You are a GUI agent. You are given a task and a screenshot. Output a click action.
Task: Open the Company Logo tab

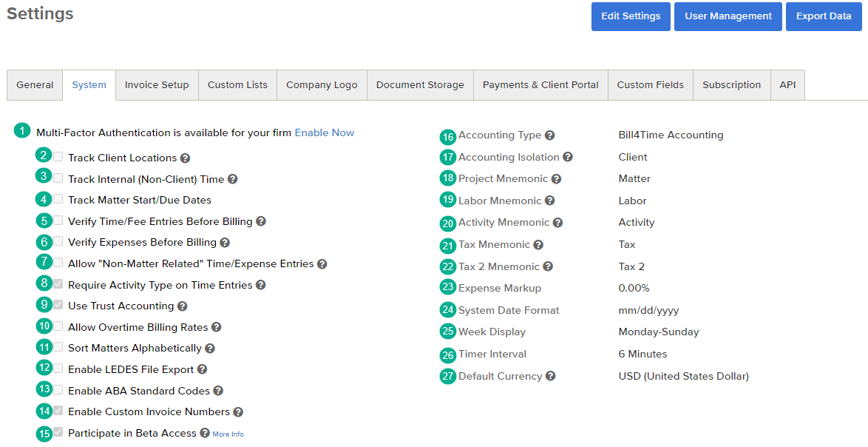click(x=322, y=85)
